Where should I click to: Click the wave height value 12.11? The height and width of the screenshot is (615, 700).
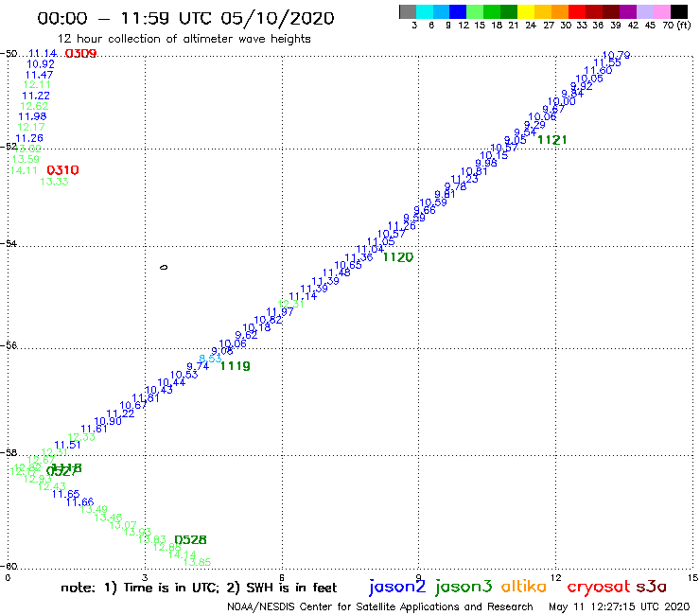point(37,84)
